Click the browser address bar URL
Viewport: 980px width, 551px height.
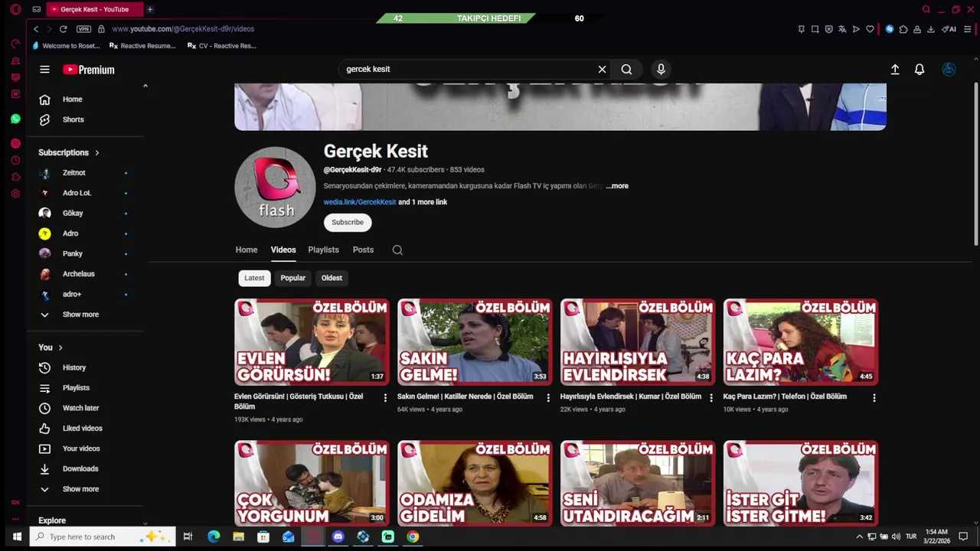pos(183,29)
